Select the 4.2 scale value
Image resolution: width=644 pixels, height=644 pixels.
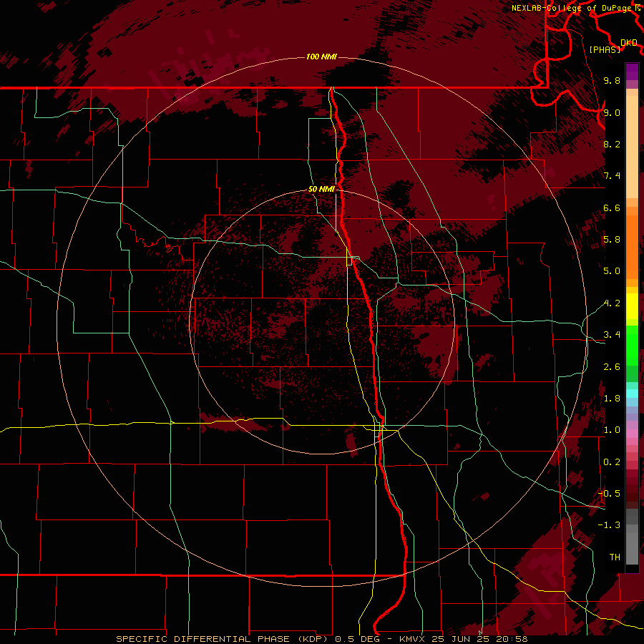(x=612, y=303)
